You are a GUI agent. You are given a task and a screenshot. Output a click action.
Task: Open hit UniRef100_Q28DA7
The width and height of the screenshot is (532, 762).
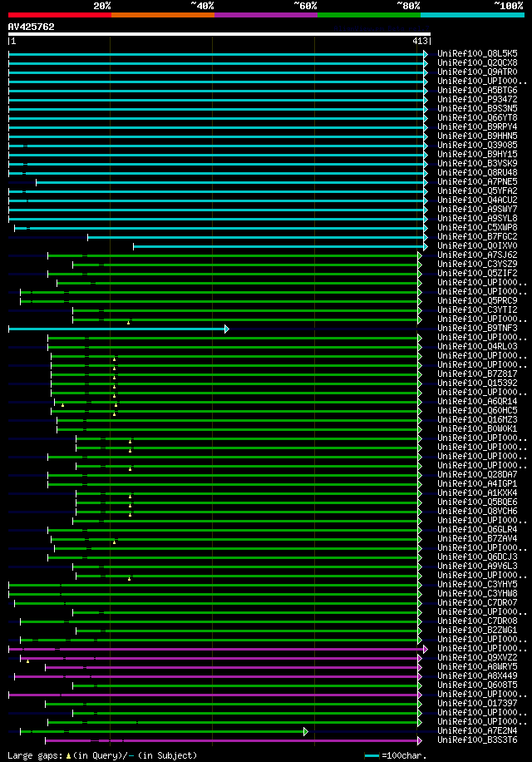tap(477, 474)
